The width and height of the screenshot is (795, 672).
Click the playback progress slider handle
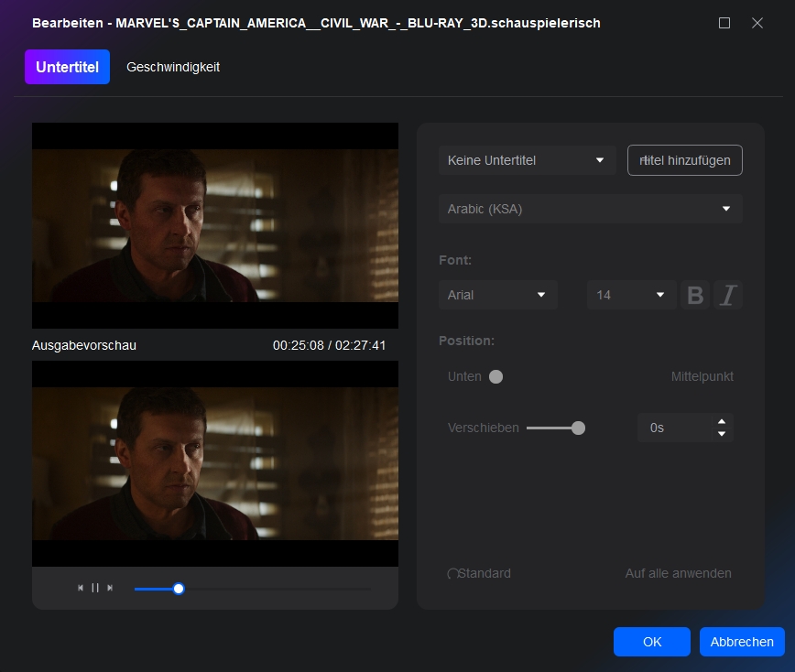[x=179, y=589]
